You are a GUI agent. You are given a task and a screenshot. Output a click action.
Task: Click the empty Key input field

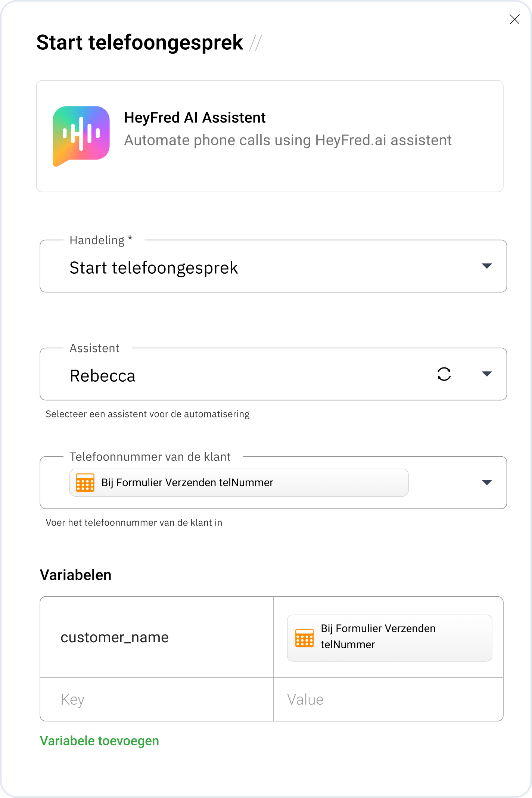coord(156,699)
